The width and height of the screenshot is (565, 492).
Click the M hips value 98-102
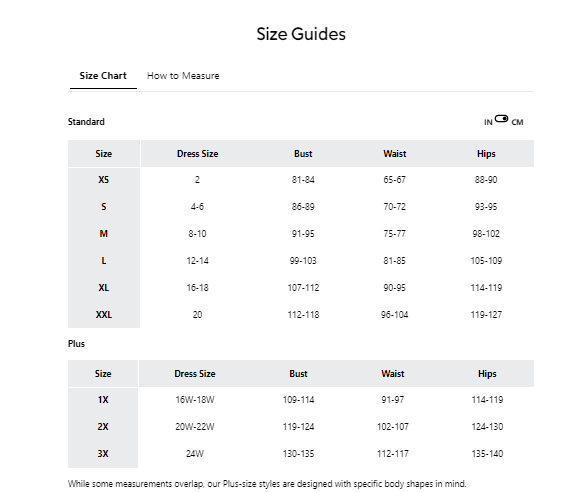486,234
